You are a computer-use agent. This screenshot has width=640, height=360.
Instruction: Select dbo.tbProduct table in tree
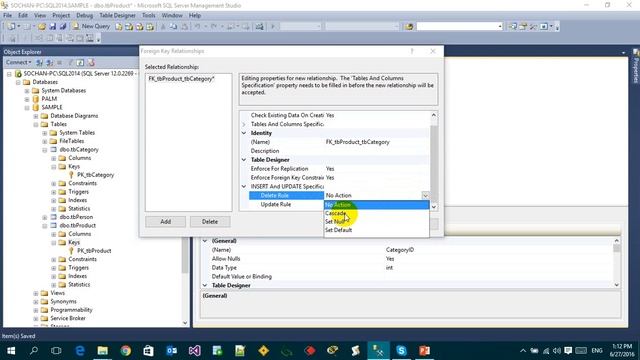coord(78,225)
